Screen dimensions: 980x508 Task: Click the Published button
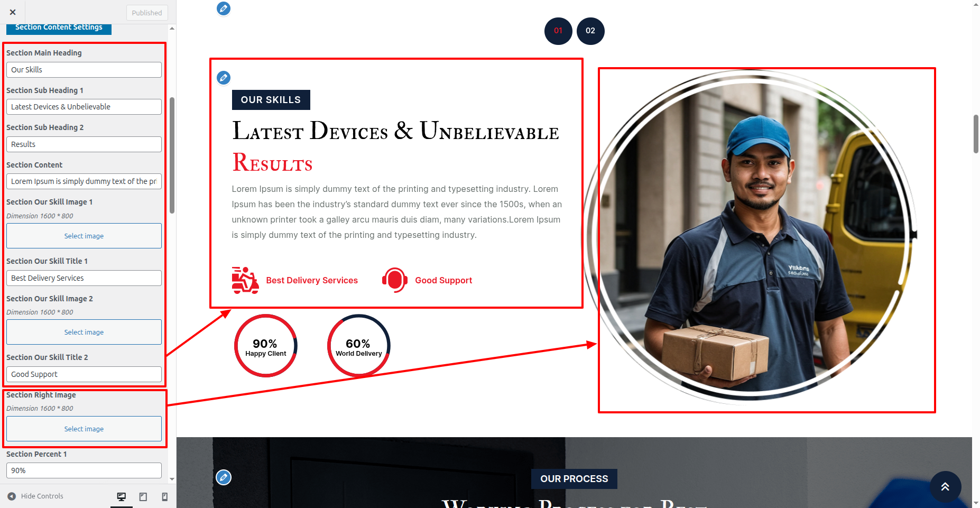pos(147,13)
